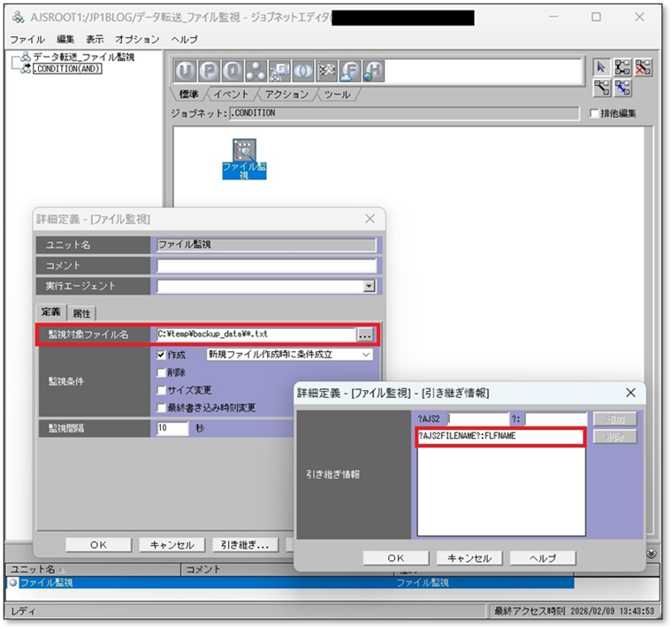Uncheck the 作成 checkbox

[160, 355]
